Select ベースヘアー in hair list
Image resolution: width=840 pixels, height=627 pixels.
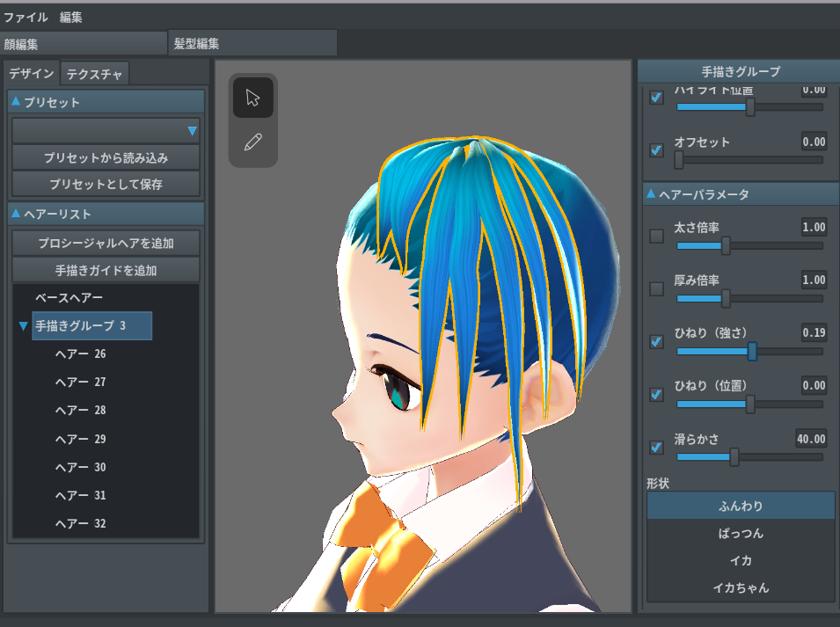click(69, 298)
